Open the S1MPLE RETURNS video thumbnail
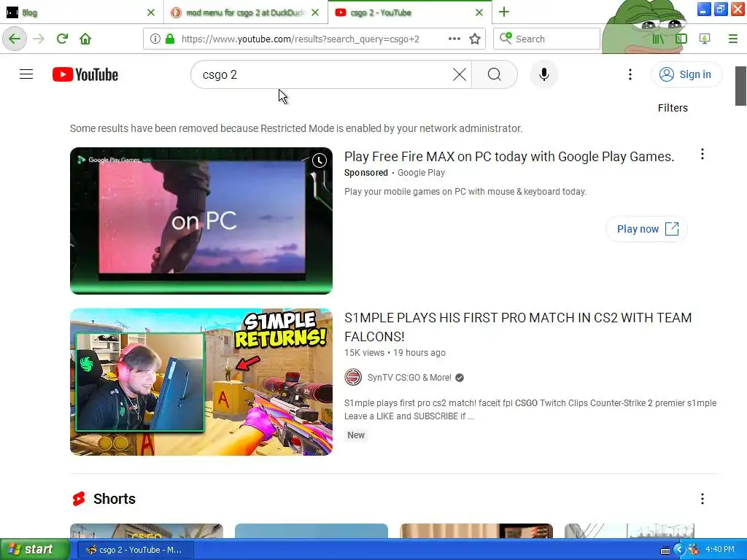The width and height of the screenshot is (747, 560). click(201, 382)
